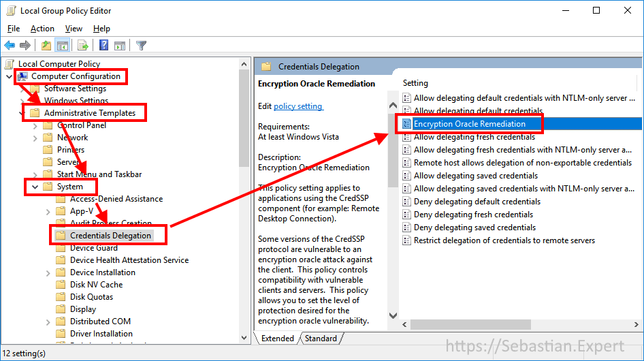Click the Local Computer Policy root icon
Image resolution: width=644 pixels, height=361 pixels.
pyautogui.click(x=10, y=64)
